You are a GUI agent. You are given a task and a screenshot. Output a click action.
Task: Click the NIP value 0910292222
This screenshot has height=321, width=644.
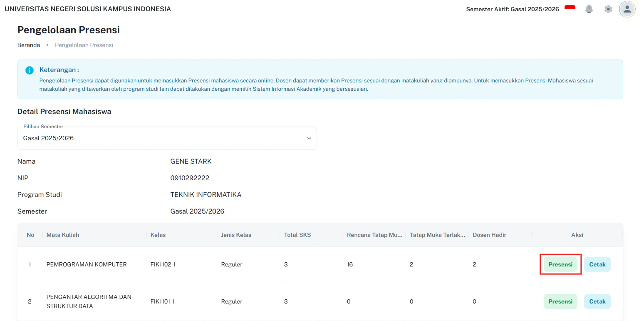coord(190,178)
